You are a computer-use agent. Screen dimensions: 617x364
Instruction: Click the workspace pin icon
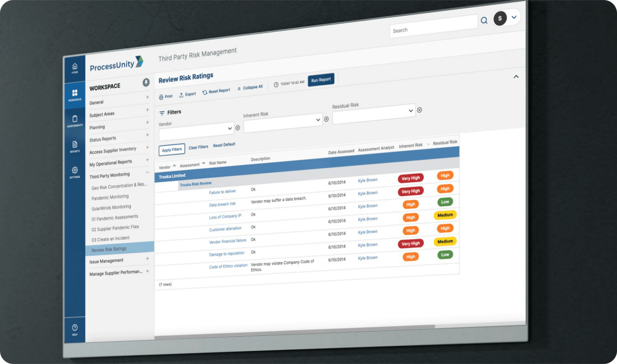pyautogui.click(x=146, y=82)
